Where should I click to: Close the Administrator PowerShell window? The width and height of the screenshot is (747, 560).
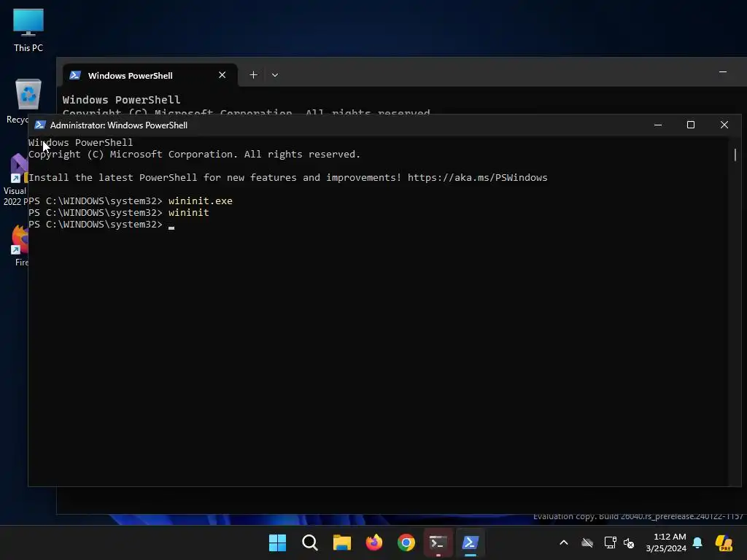point(724,125)
